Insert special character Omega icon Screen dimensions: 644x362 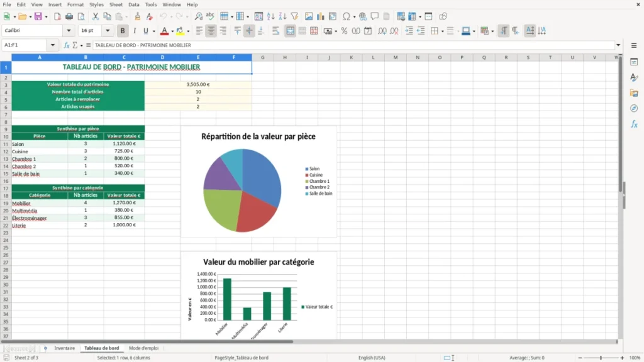coord(347,16)
